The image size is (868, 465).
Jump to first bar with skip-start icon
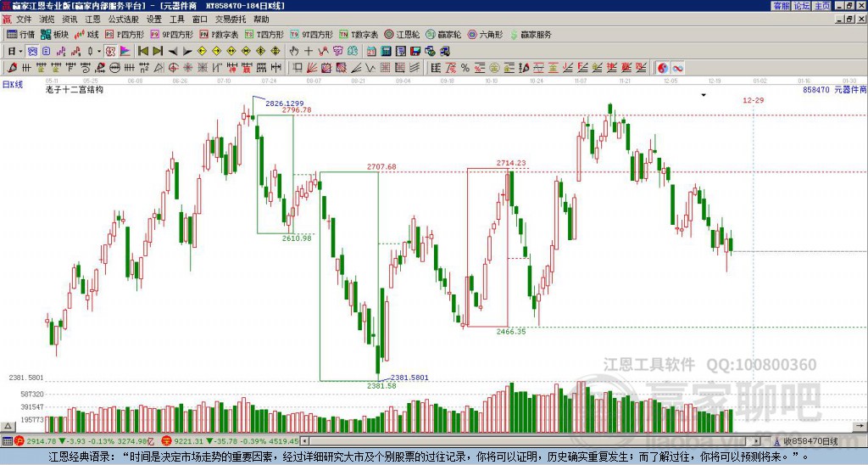pos(142,52)
